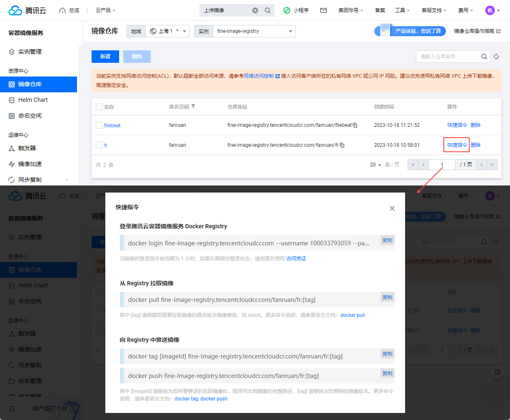Viewport: 510px width, 420px height.
Task: Open the fr repository link
Action: pos(106,145)
